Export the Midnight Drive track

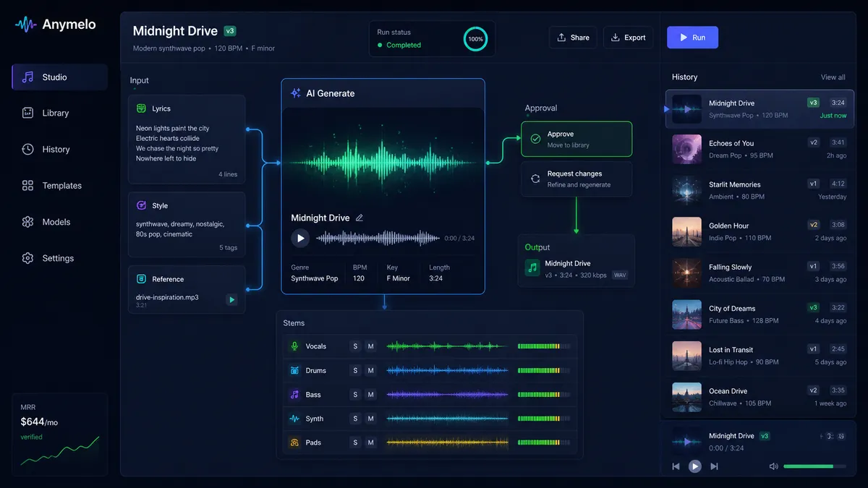tap(628, 38)
